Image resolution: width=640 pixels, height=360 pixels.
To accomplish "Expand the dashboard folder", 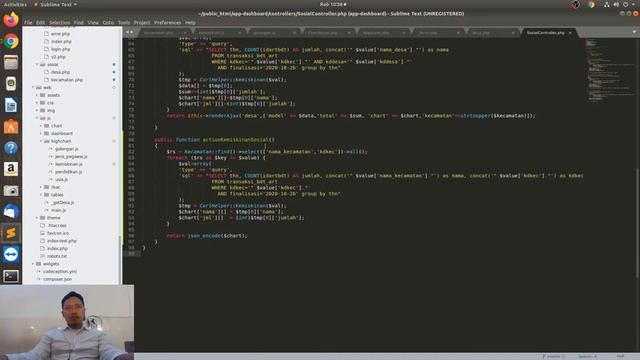I will (x=41, y=133).
